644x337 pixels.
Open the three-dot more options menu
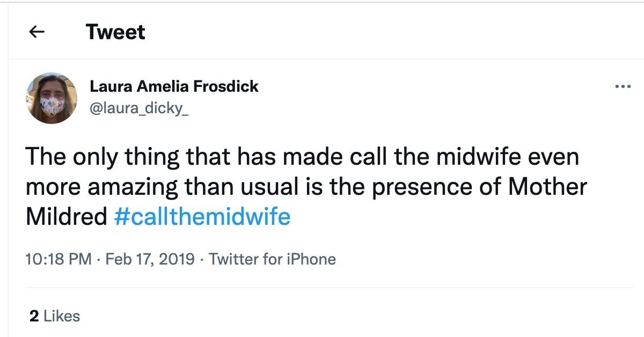623,86
